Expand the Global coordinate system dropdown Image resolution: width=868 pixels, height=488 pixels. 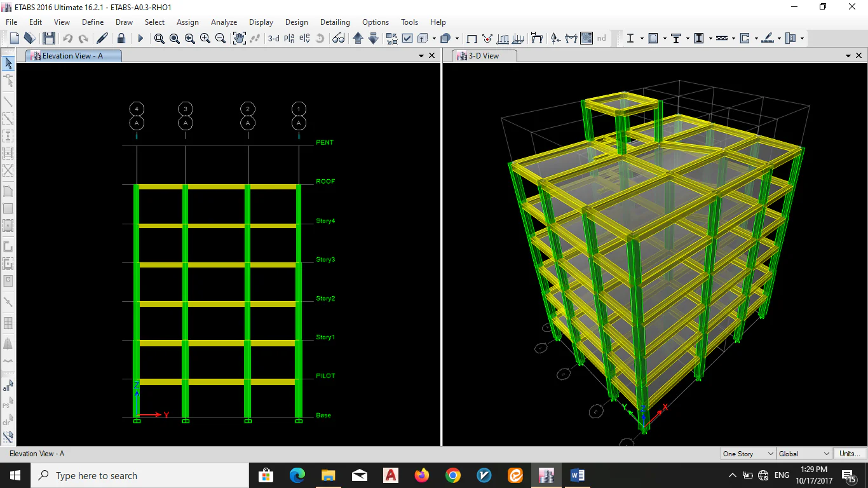[x=804, y=454]
